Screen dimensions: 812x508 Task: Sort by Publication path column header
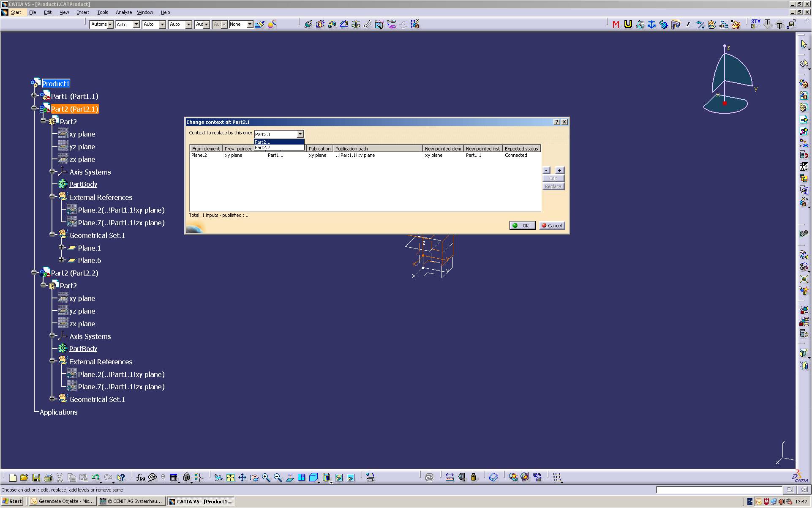tap(378, 149)
